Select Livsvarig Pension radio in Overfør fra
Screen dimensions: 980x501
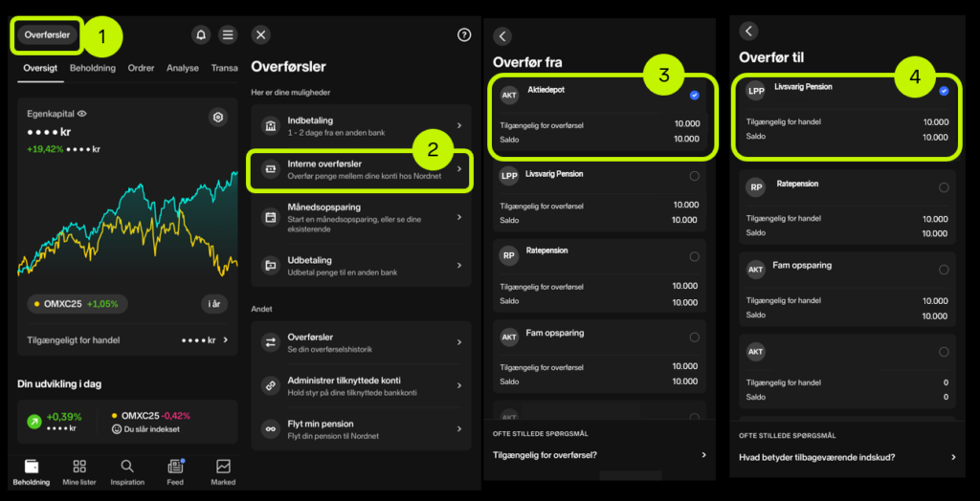(x=695, y=176)
